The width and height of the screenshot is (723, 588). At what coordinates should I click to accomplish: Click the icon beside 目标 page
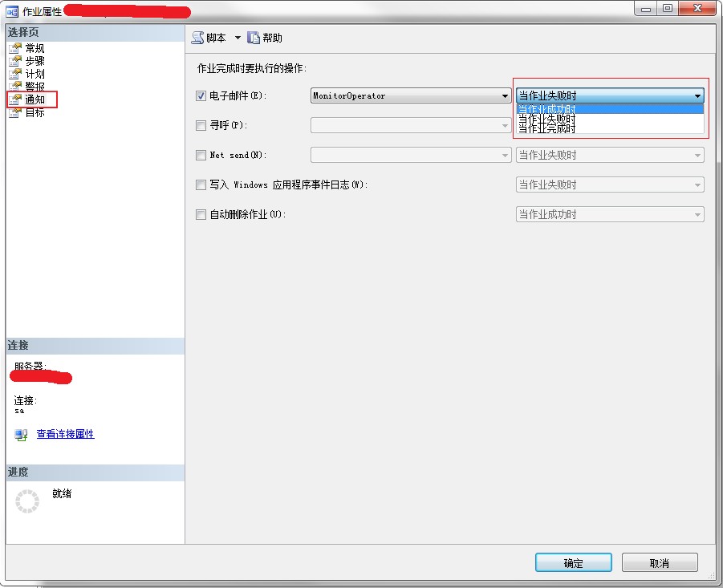(15, 112)
